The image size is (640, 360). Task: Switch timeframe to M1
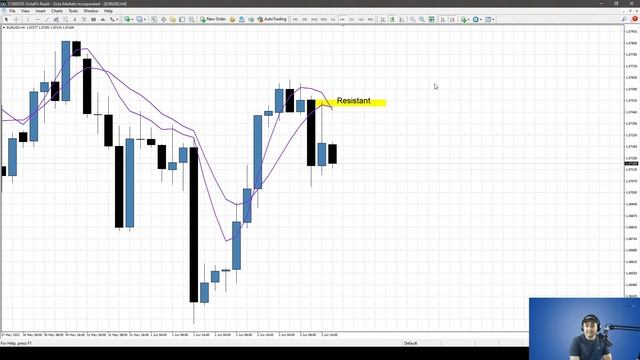(295, 19)
